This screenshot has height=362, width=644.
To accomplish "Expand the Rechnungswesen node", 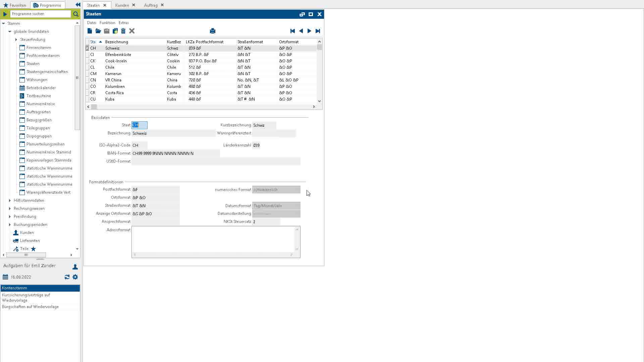I will [10, 208].
